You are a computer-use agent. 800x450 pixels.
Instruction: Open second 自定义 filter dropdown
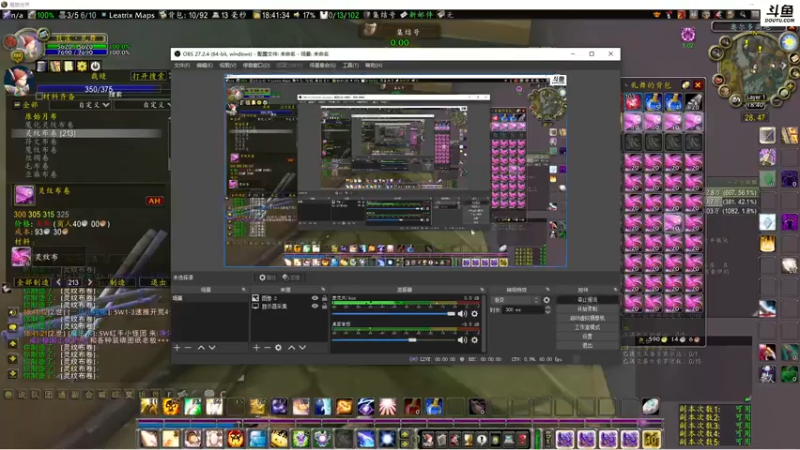[143, 105]
